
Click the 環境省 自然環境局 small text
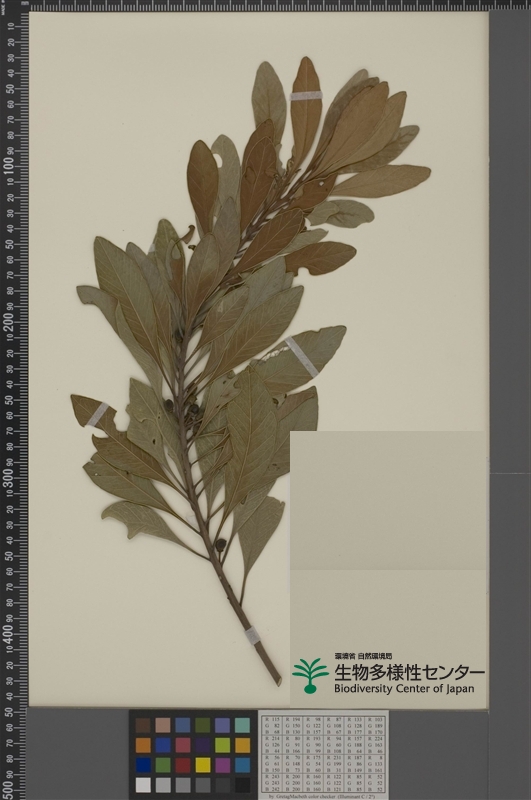click(x=363, y=656)
